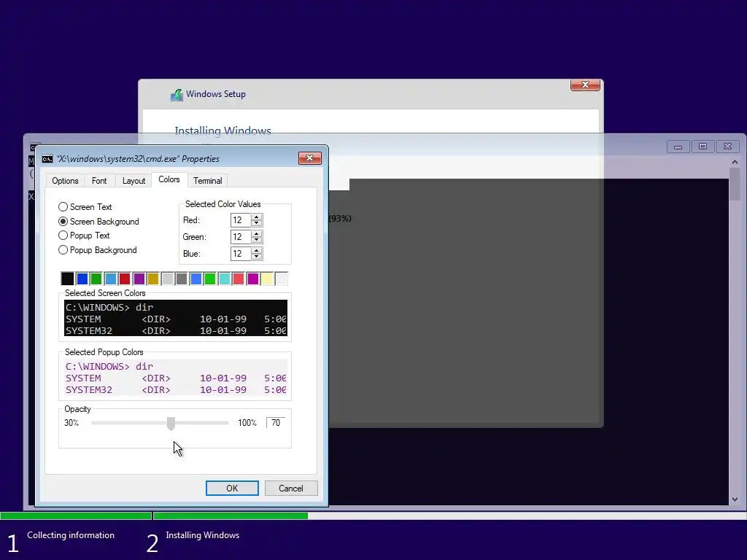747x560 pixels.
Task: Pick the dark blue color swatch
Action: [82, 279]
